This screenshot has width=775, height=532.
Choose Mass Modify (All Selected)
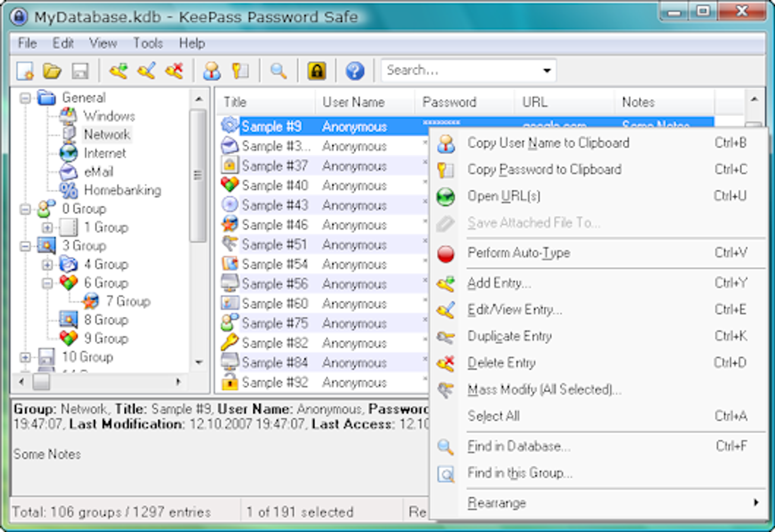pos(599,389)
